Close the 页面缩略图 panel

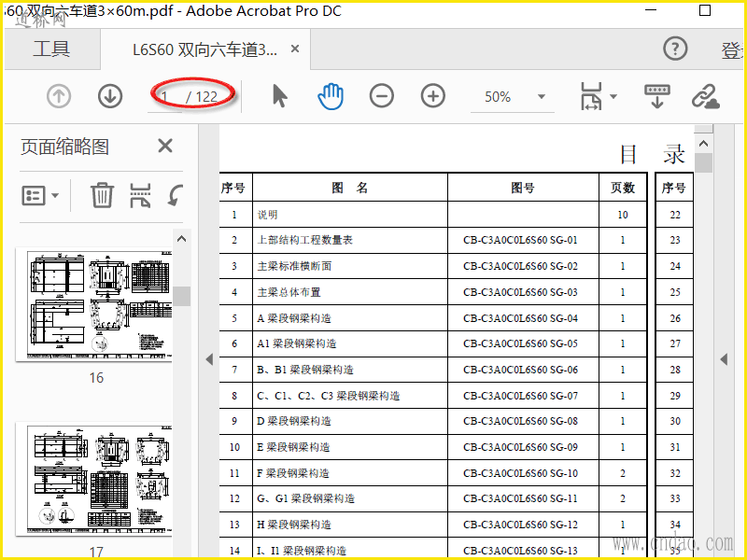165,146
